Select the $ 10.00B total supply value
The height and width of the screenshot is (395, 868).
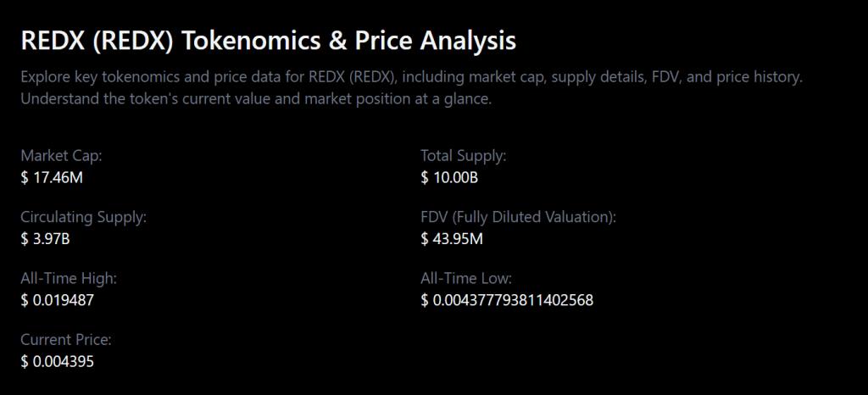tap(449, 177)
